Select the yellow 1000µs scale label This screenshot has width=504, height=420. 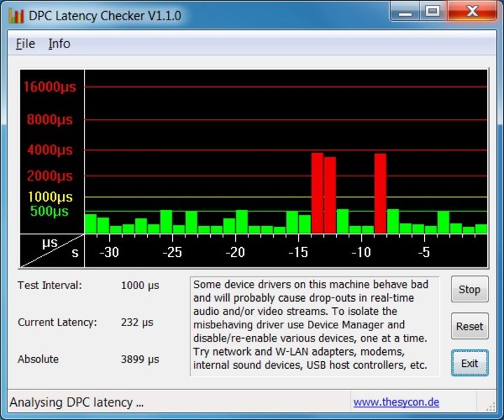50,197
